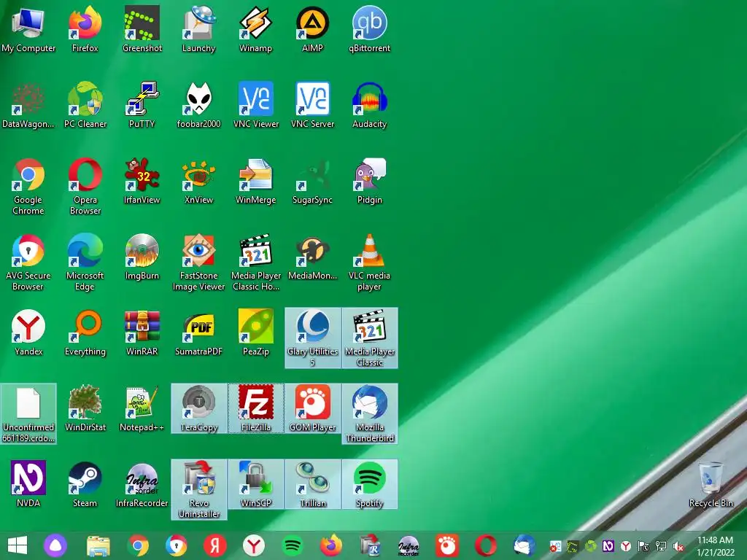
Task: Select the Mozilla Thunderbird desktop icon
Action: click(x=370, y=413)
